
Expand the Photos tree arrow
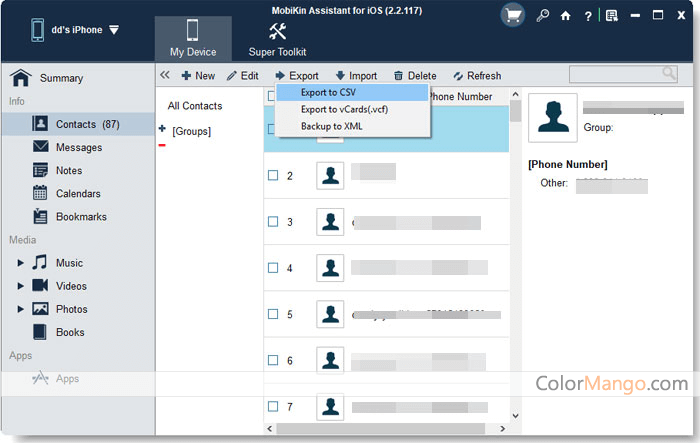[x=20, y=309]
